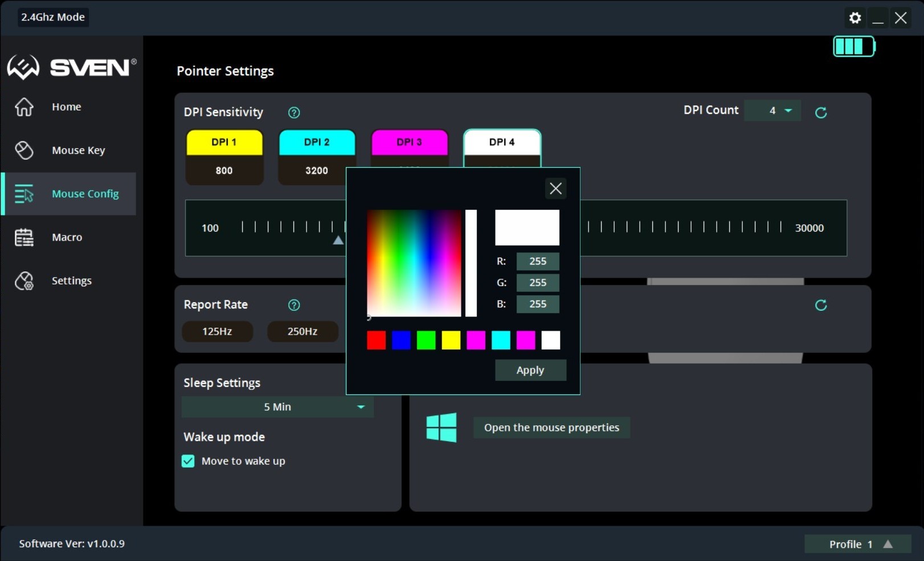Expand the Profile 1 selector
Screen dimensions: 924x561
click(857, 544)
